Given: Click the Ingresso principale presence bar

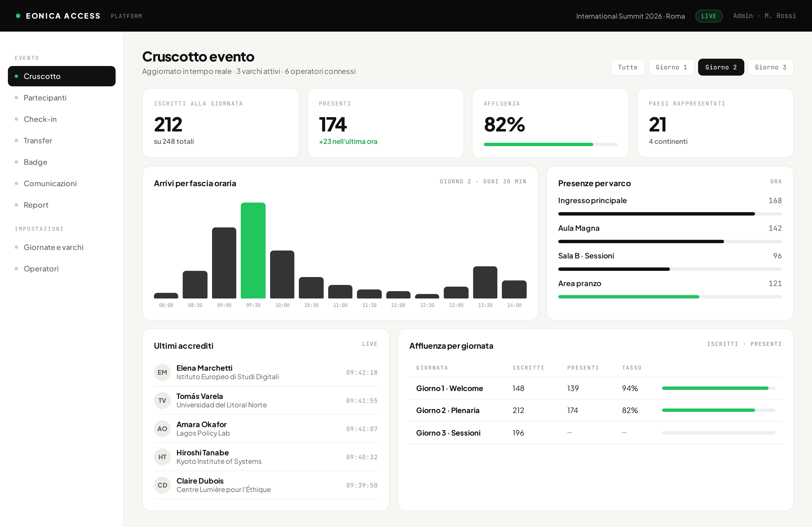Looking at the screenshot, I should [x=670, y=214].
